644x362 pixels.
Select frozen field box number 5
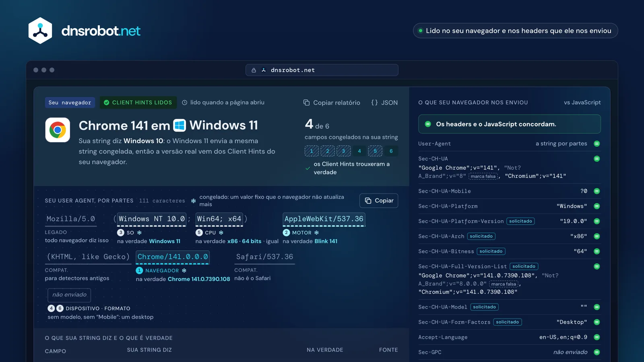pos(375,151)
